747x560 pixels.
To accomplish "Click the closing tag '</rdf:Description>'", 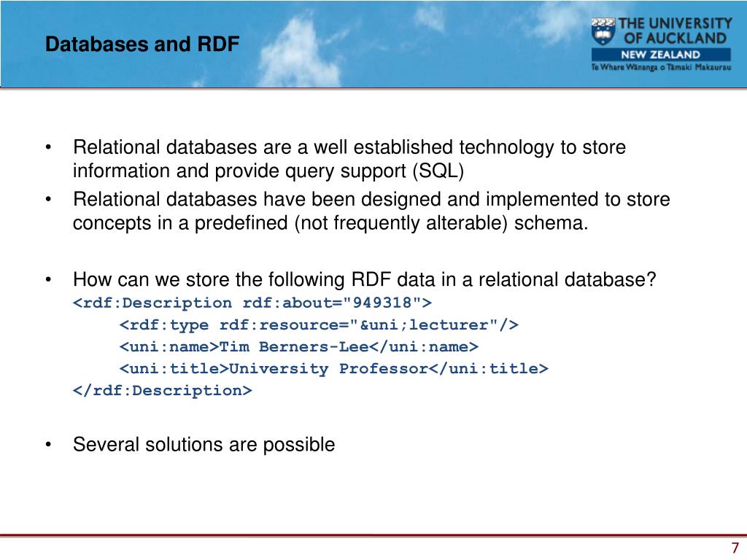I will [163, 391].
